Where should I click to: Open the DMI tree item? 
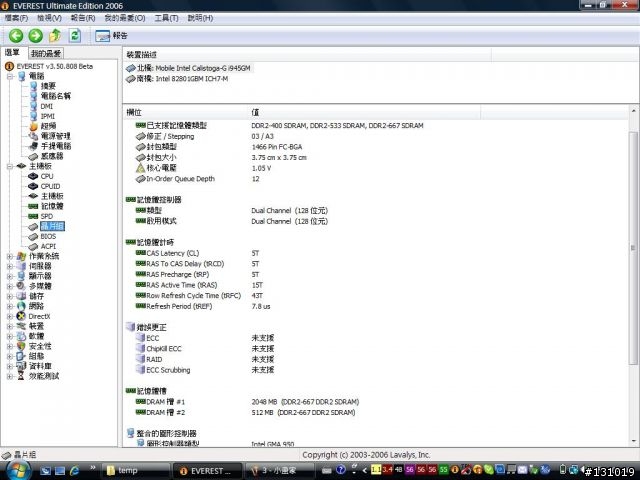[x=47, y=106]
